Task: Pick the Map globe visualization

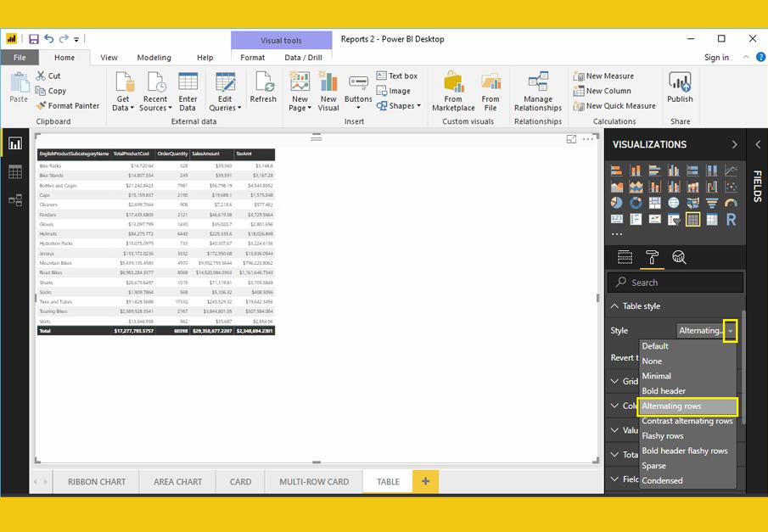Action: click(x=674, y=203)
